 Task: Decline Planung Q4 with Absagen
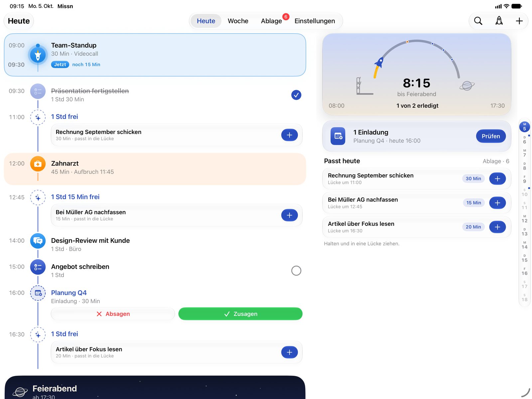(x=113, y=314)
